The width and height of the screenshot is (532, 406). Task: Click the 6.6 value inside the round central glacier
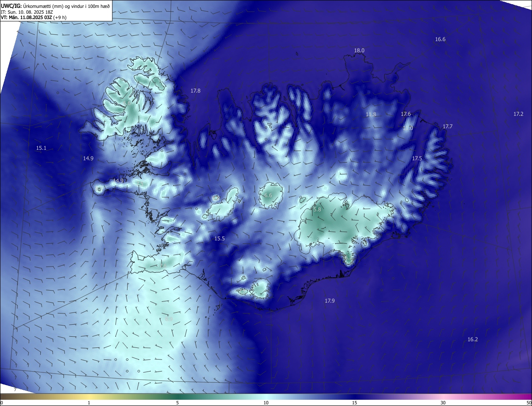pyautogui.click(x=268, y=195)
